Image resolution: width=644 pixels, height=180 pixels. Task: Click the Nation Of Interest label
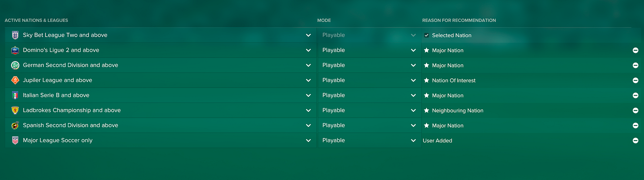click(x=454, y=80)
